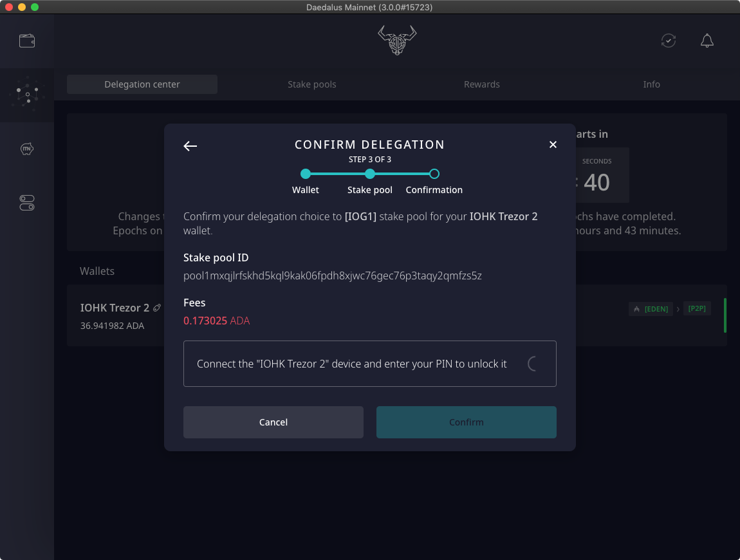Click the Fees heading
Image resolution: width=740 pixels, height=560 pixels.
[x=194, y=303]
